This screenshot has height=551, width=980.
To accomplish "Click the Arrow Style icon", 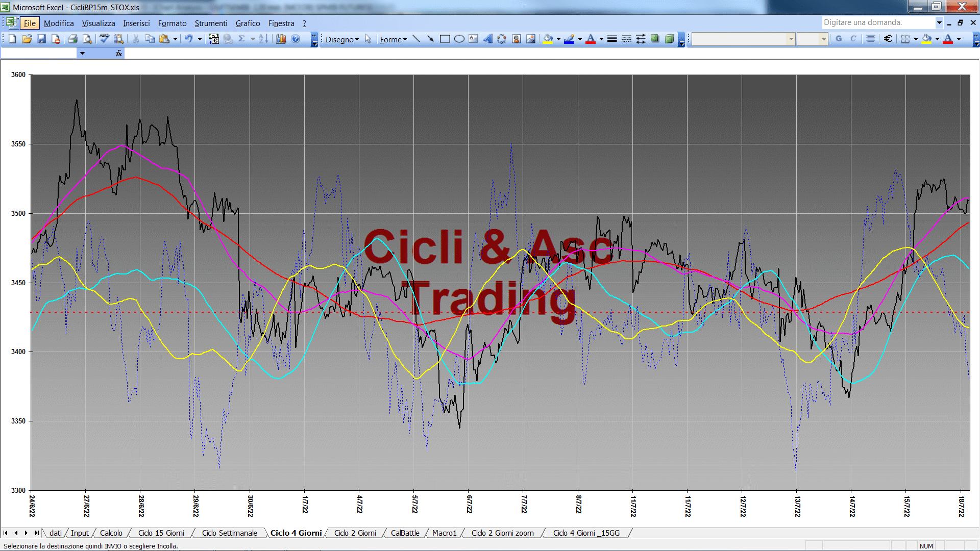I will pos(641,39).
